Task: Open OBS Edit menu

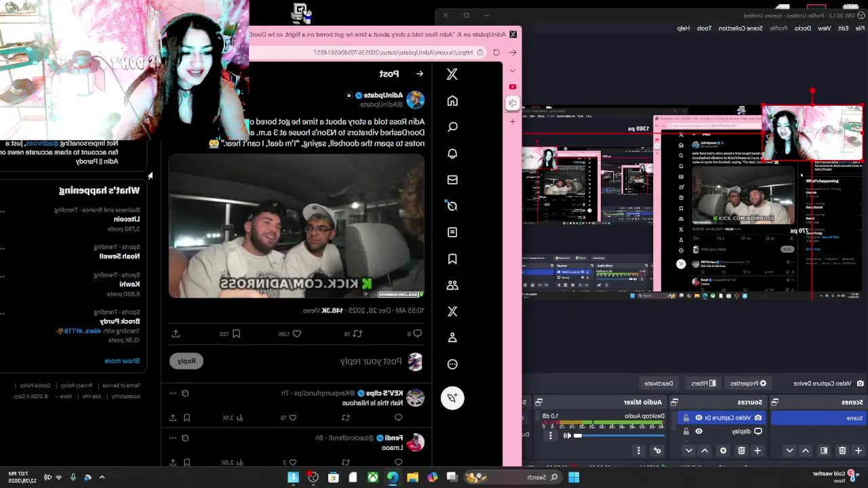Action: click(x=843, y=28)
